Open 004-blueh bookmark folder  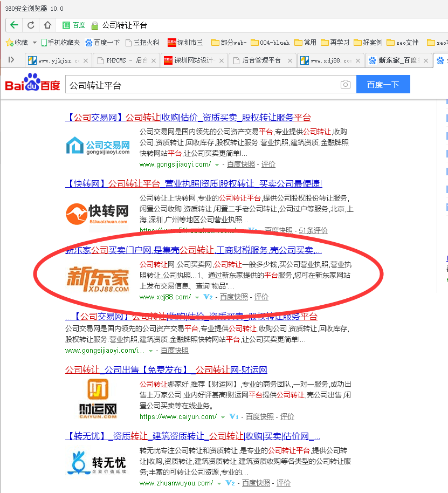[x=270, y=43]
